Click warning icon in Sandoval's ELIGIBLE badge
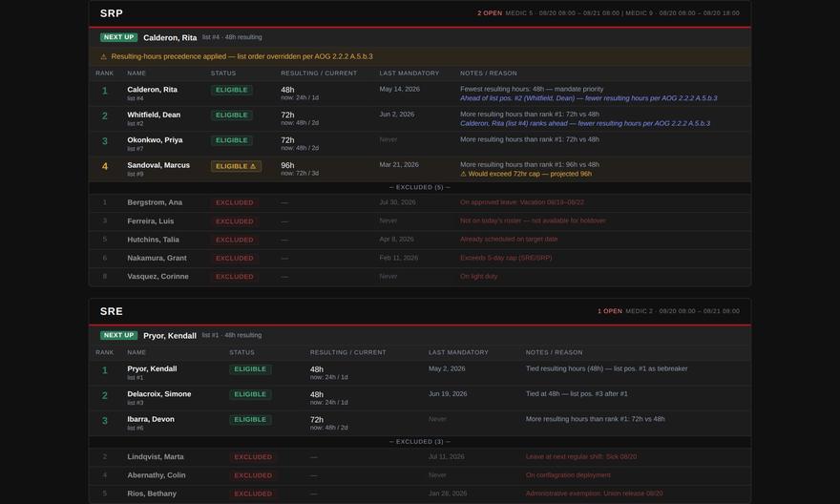Screen dimensions: 840x504 click(x=253, y=167)
